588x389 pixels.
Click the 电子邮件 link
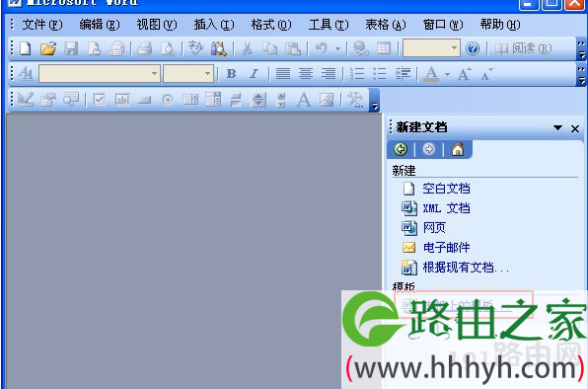tap(446, 248)
